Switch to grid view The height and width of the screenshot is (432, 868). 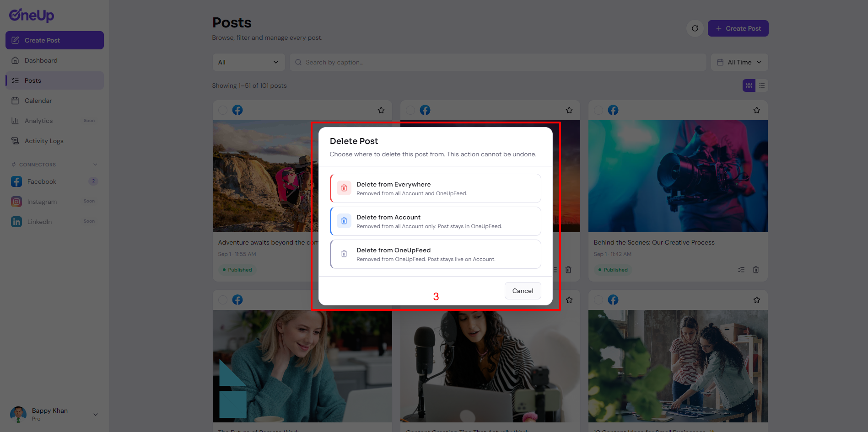coord(749,85)
